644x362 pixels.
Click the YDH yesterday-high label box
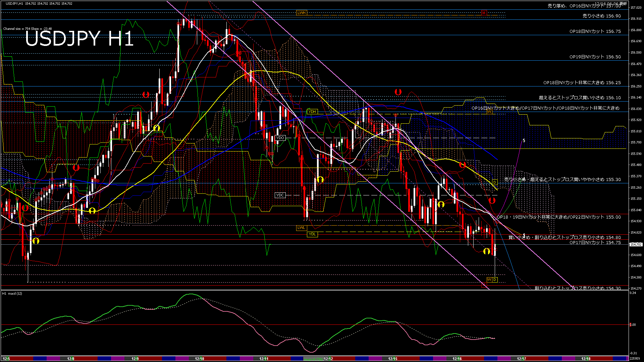pyautogui.click(x=312, y=111)
